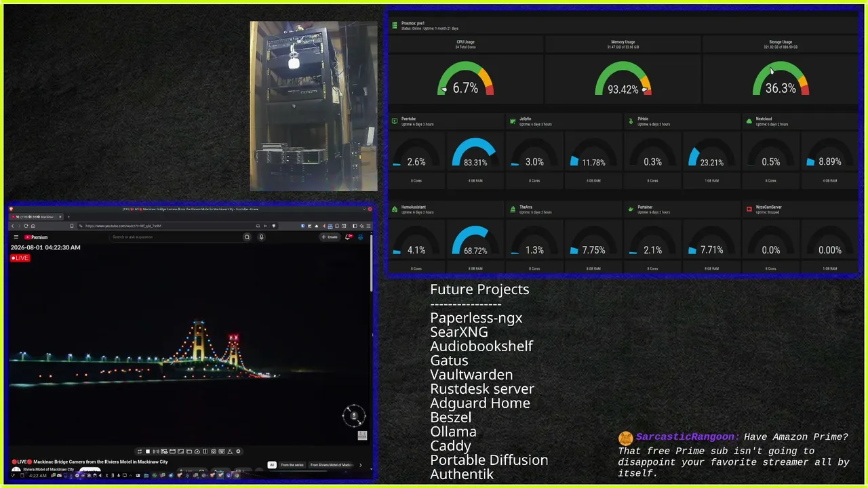Reload the page in Brave browser

tap(26, 226)
